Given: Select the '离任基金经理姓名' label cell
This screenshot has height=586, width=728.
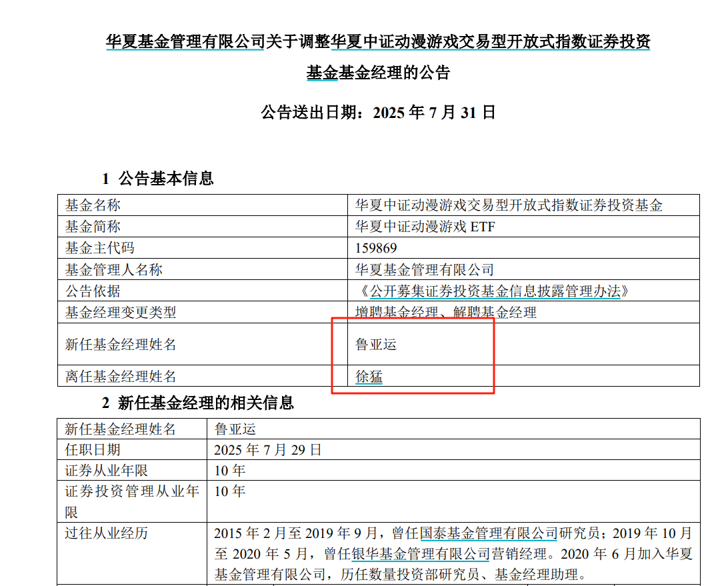Looking at the screenshot, I should 203,375.
